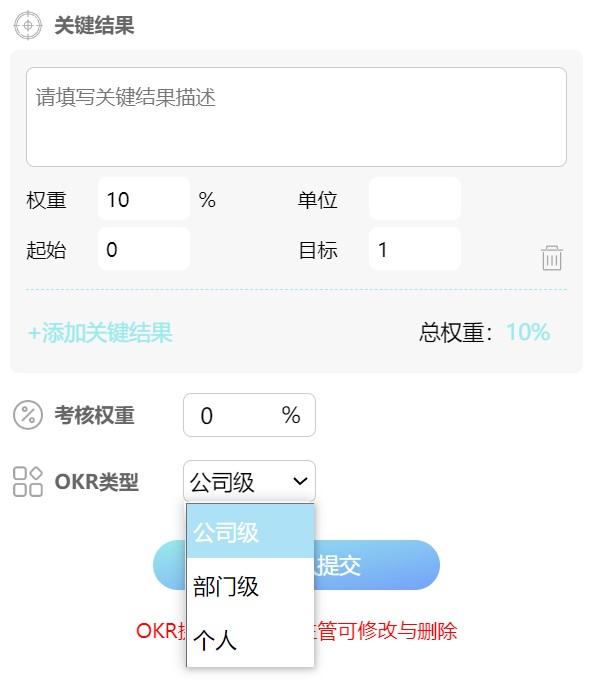This screenshot has height=685, width=589.
Task: Click the 起始 value field
Action: click(x=144, y=249)
